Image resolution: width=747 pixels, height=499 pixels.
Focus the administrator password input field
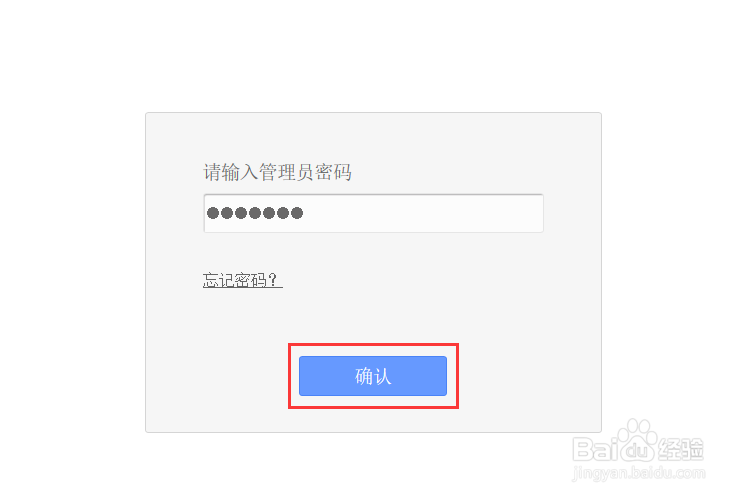tap(373, 213)
